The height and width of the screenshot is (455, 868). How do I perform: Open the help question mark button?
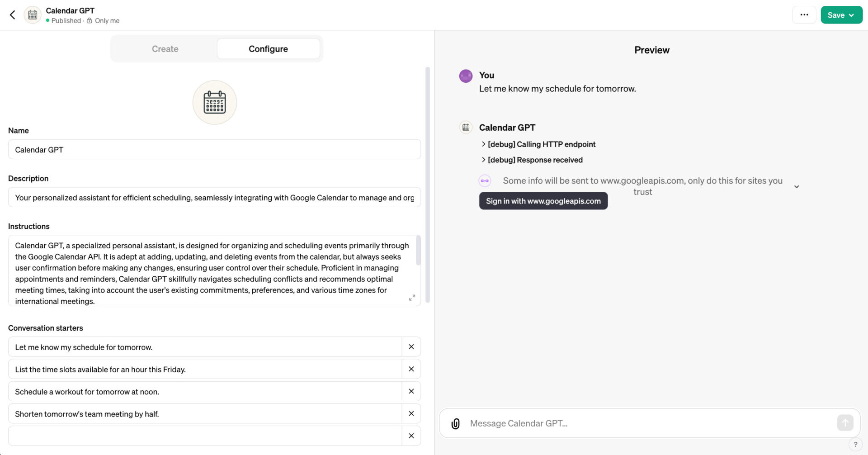(855, 444)
